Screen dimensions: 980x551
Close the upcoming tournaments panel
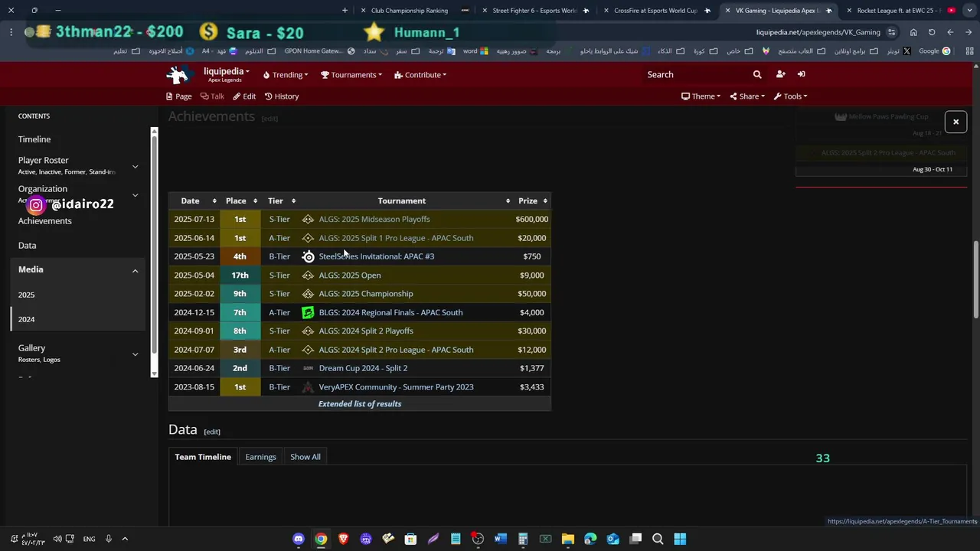pyautogui.click(x=955, y=122)
